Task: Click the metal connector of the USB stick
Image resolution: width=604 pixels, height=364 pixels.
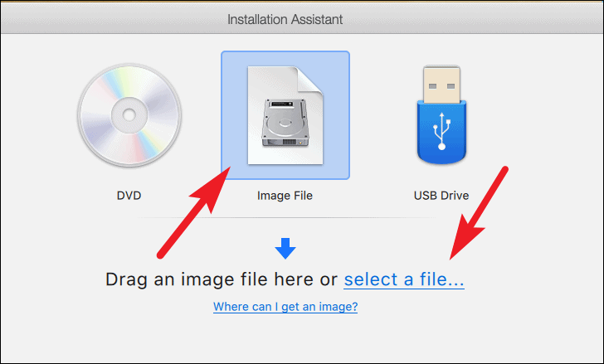Action: 441,85
